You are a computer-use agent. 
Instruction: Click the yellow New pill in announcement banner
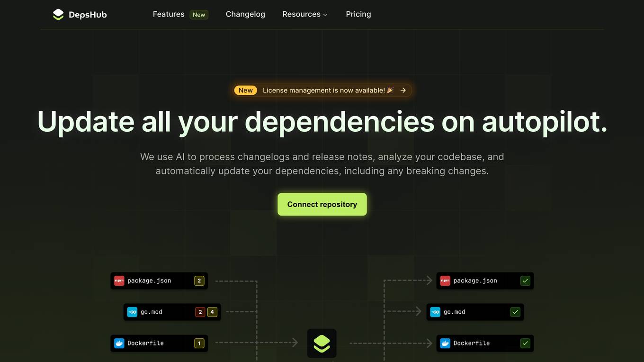click(246, 90)
